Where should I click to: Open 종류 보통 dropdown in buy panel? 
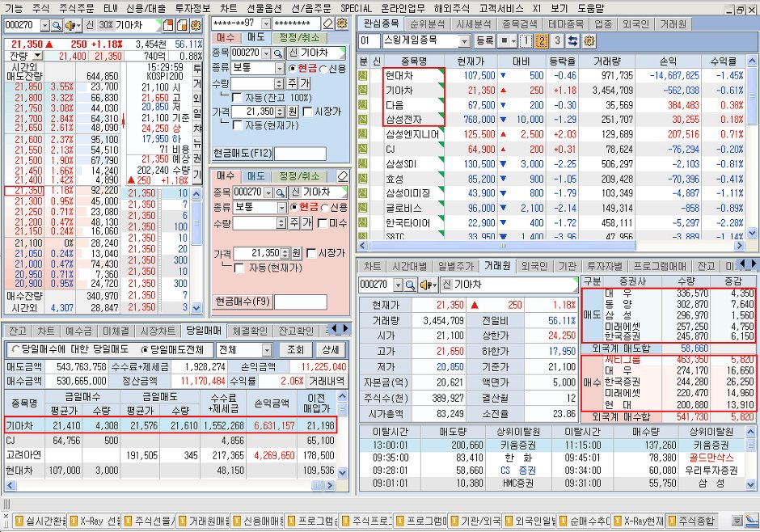click(x=282, y=208)
